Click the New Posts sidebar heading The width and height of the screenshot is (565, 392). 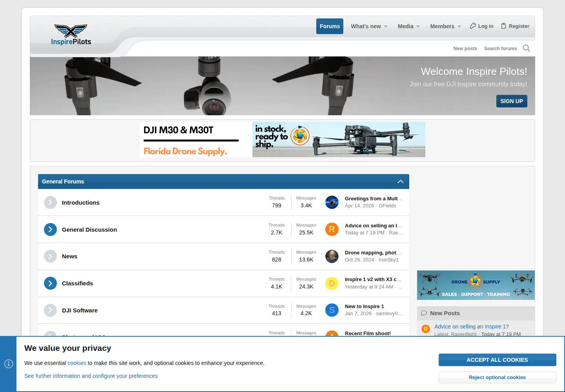(445, 313)
